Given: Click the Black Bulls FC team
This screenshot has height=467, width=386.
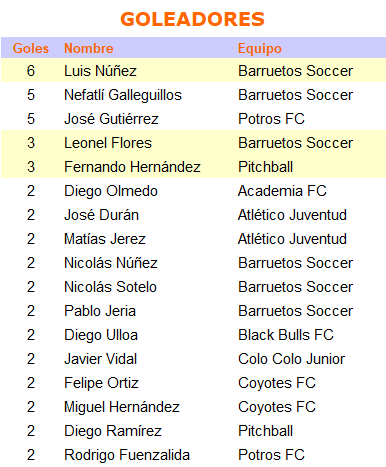Looking at the screenshot, I should pos(286,335).
